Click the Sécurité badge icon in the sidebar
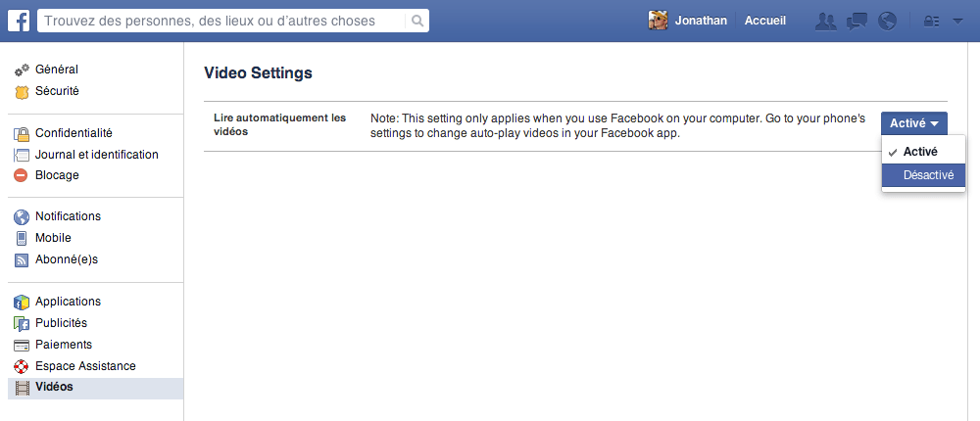Screen dimensions: 980x421 [x=22, y=91]
